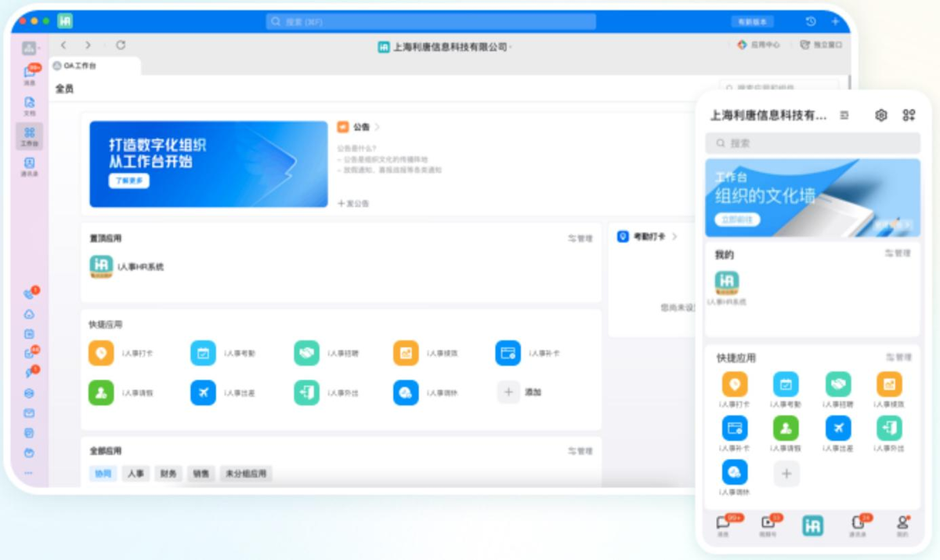Launch i人事招聘 from the desktop quick apps
The height and width of the screenshot is (560, 940).
(306, 353)
